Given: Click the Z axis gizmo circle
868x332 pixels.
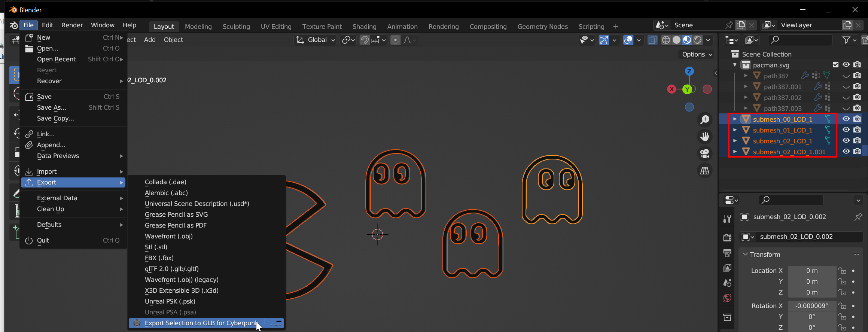Looking at the screenshot, I should 689,71.
